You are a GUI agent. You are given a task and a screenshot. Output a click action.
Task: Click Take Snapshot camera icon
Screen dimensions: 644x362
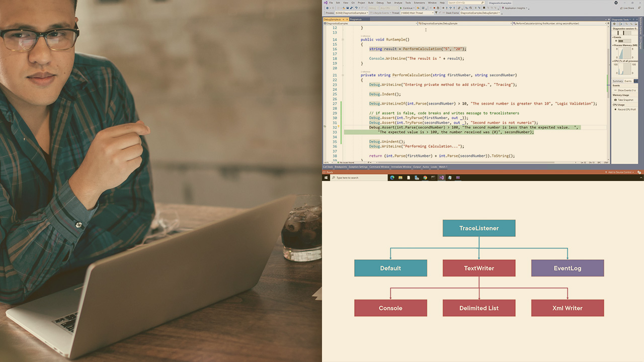point(615,100)
